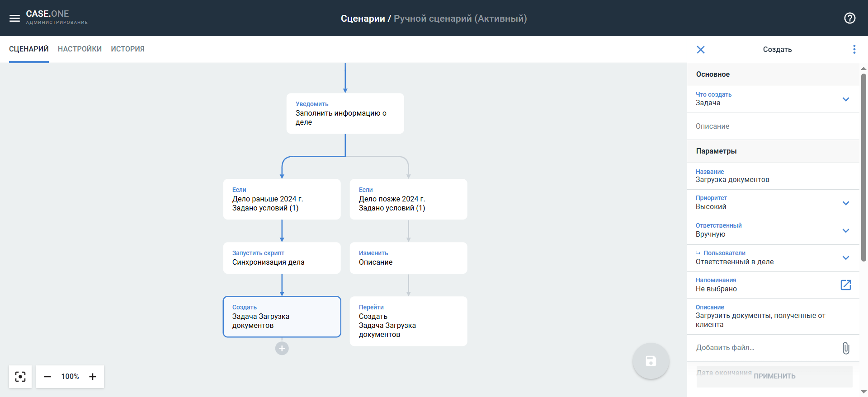
Task: Click the help question mark icon
Action: (849, 18)
